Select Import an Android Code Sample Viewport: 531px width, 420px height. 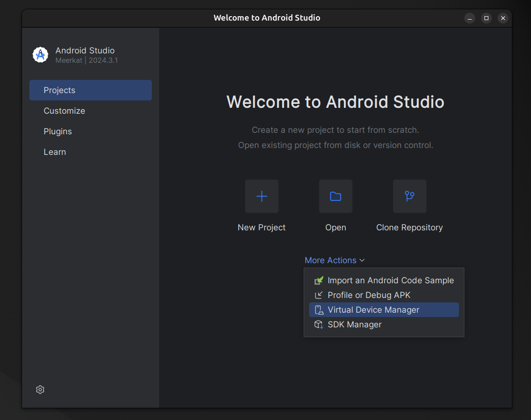pyautogui.click(x=384, y=280)
